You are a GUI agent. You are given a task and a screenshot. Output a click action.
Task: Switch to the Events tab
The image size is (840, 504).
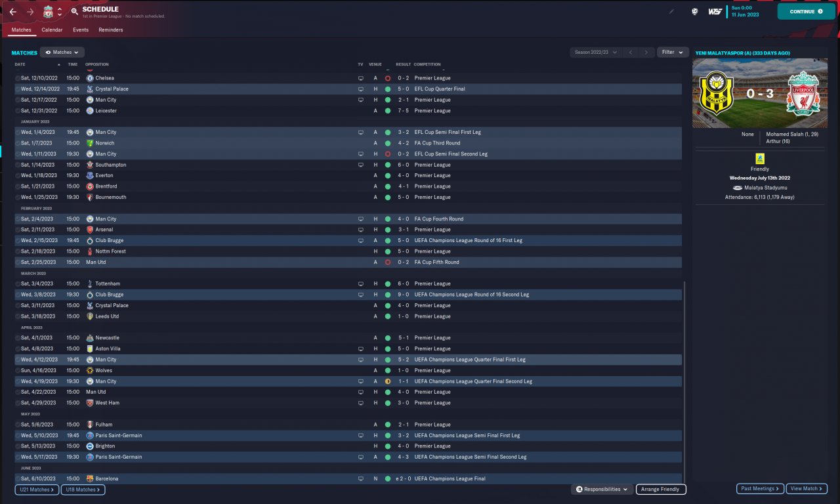coord(81,30)
